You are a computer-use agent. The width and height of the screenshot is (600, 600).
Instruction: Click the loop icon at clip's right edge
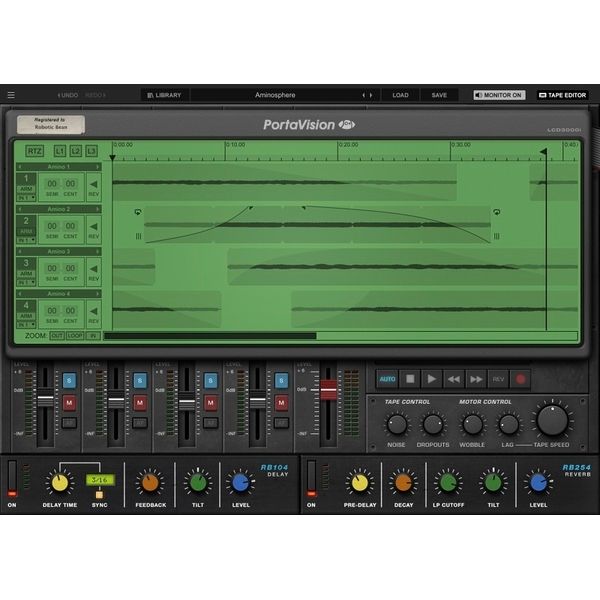click(x=497, y=212)
